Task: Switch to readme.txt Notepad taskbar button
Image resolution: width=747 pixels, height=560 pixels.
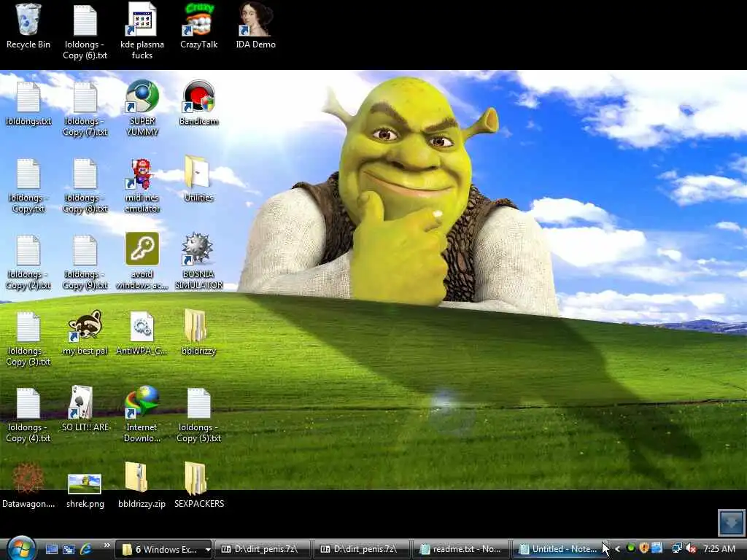Action: click(x=460, y=549)
